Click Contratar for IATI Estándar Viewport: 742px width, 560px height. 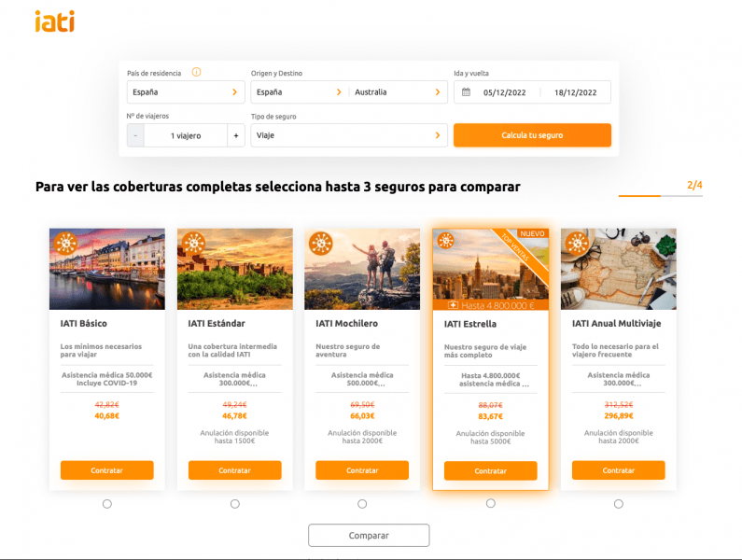pyautogui.click(x=234, y=470)
